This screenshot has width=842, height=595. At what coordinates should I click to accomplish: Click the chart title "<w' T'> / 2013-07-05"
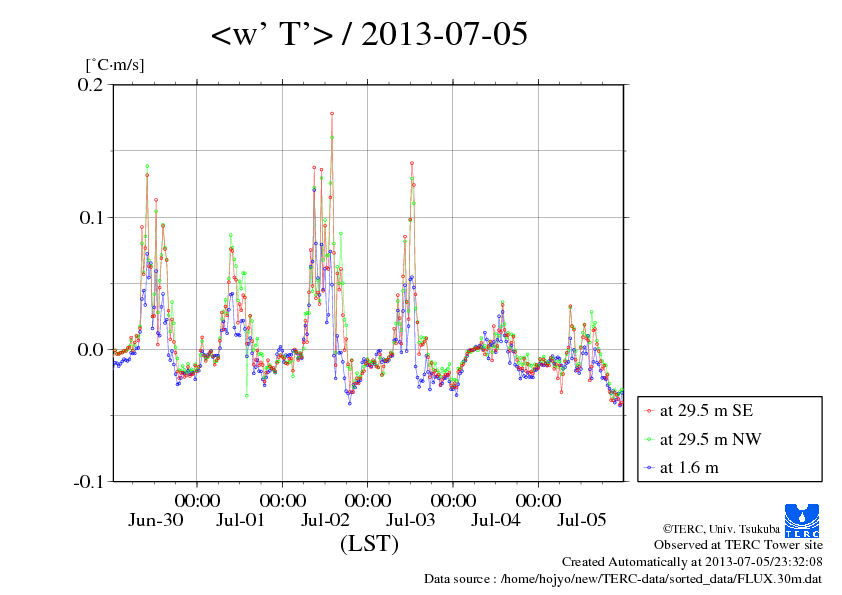pos(369,34)
